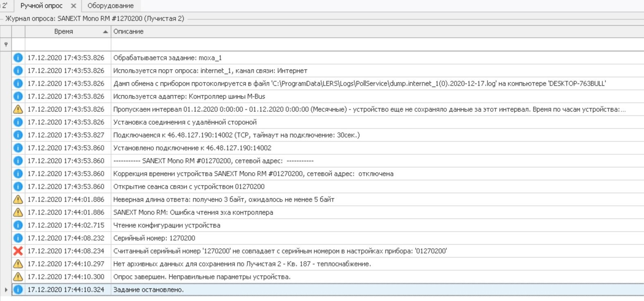Click warning icon for 'Ошибка чтения эха контроллера' row
Image resolution: width=644 pixels, height=301 pixels.
click(x=18, y=212)
